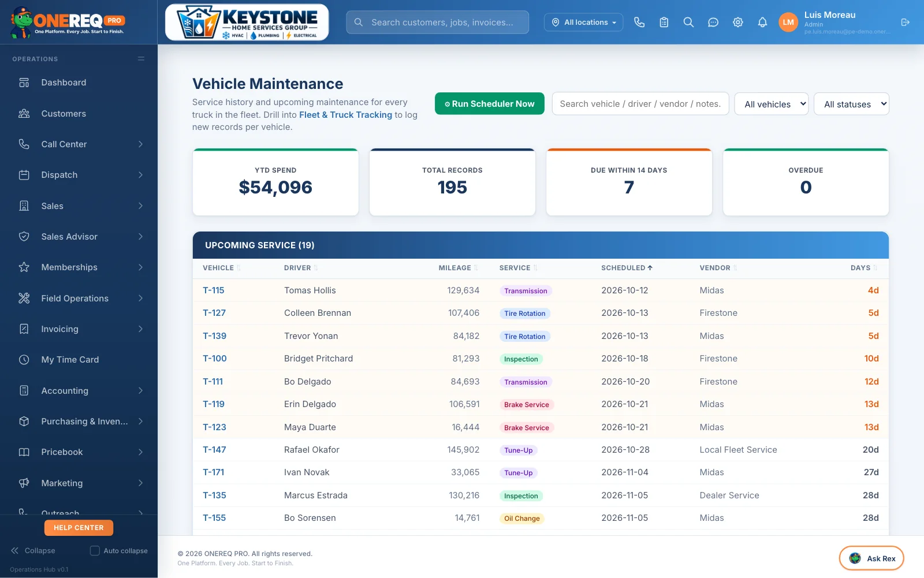Viewport: 924px width, 578px height.
Task: Click Customers sidebar icon
Action: click(x=24, y=114)
